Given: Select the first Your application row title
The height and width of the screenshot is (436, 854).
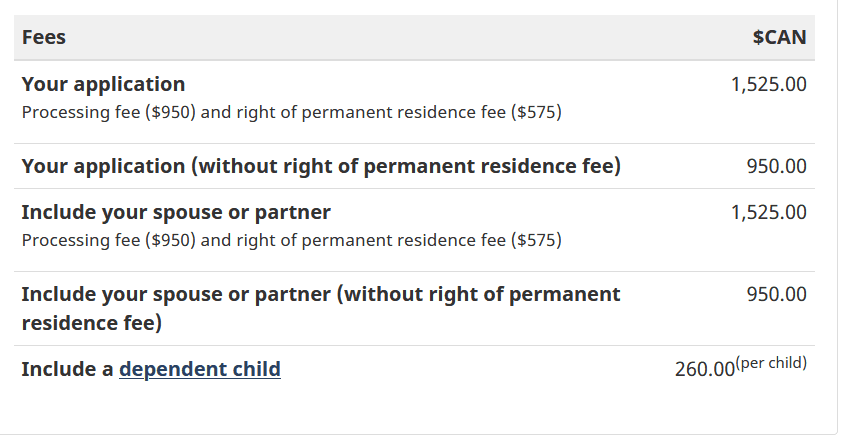Looking at the screenshot, I should click(103, 84).
